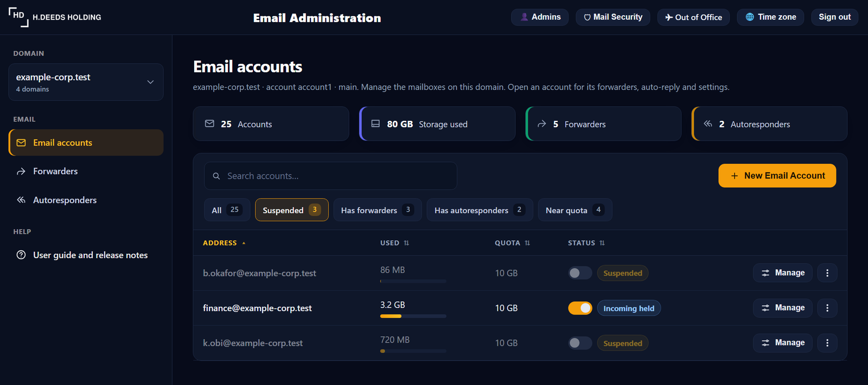Select the Suspended filter tab
Image resolution: width=868 pixels, height=385 pixels.
[291, 210]
